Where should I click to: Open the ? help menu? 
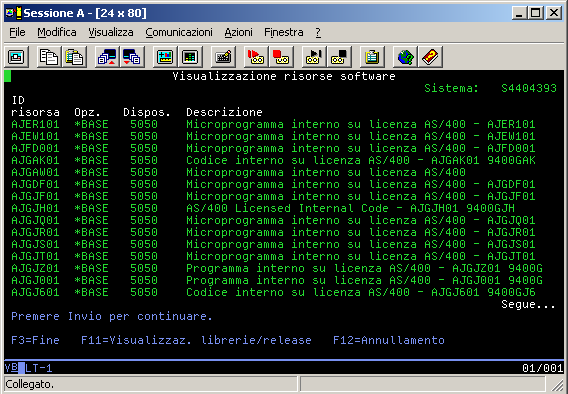point(318,32)
